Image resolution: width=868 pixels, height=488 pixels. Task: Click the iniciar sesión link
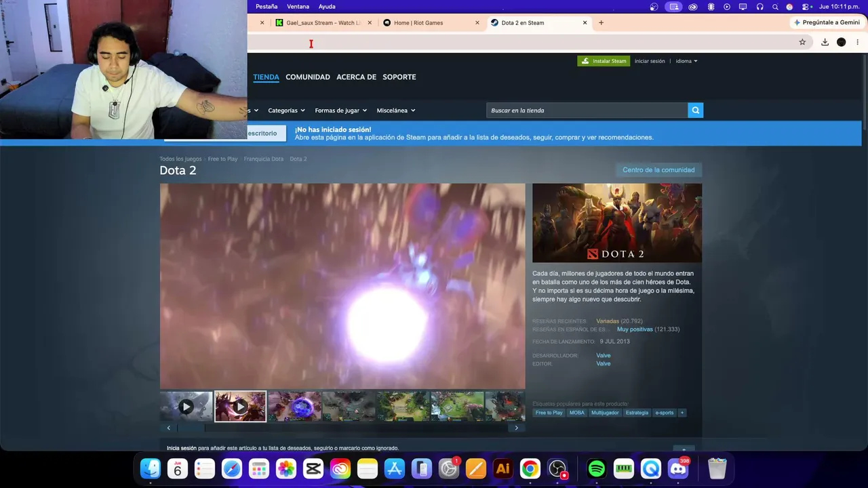click(x=650, y=61)
